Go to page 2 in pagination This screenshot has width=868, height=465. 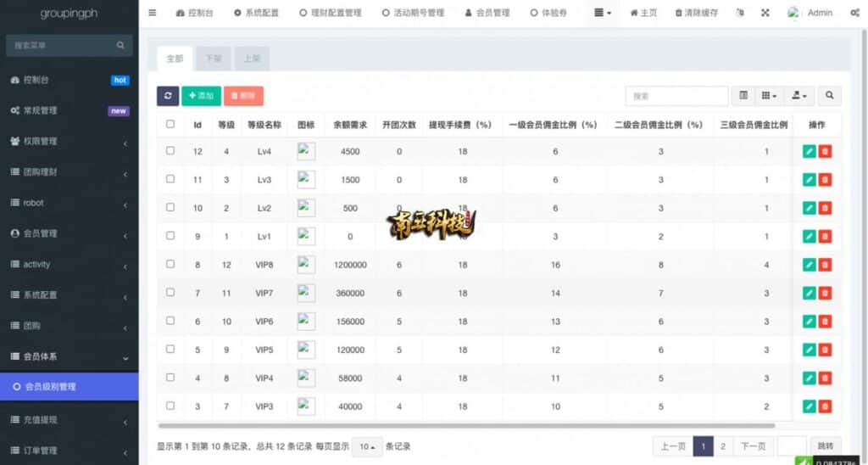pos(723,446)
